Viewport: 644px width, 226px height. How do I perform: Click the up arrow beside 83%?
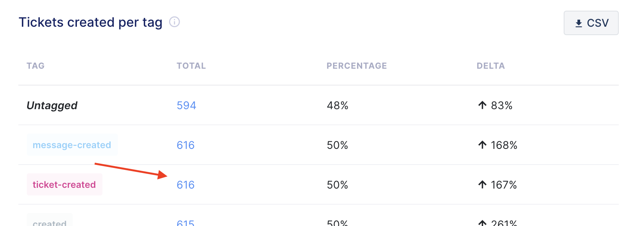click(x=482, y=105)
